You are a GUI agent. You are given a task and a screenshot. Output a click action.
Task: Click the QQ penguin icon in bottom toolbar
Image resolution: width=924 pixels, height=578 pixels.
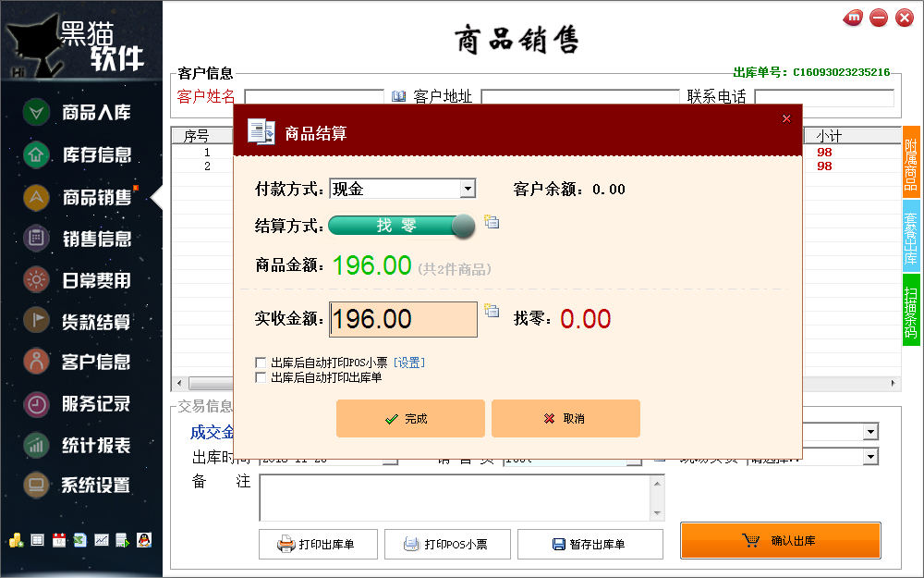coord(144,540)
